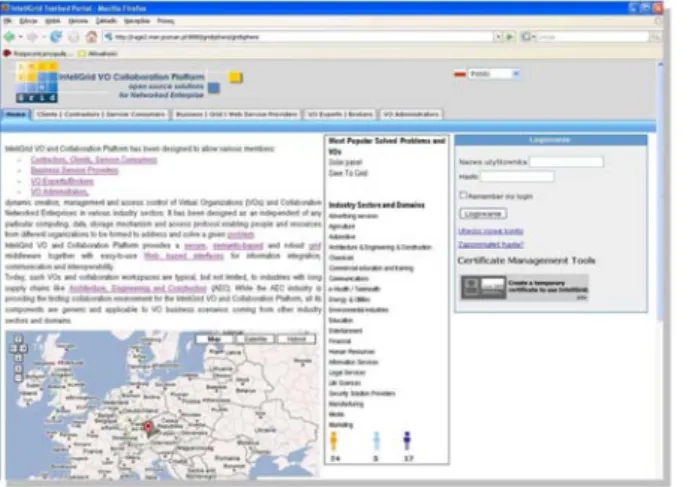Image resolution: width=692 pixels, height=487 pixels.
Task: Open the Zakładki menu
Action: pyautogui.click(x=106, y=21)
